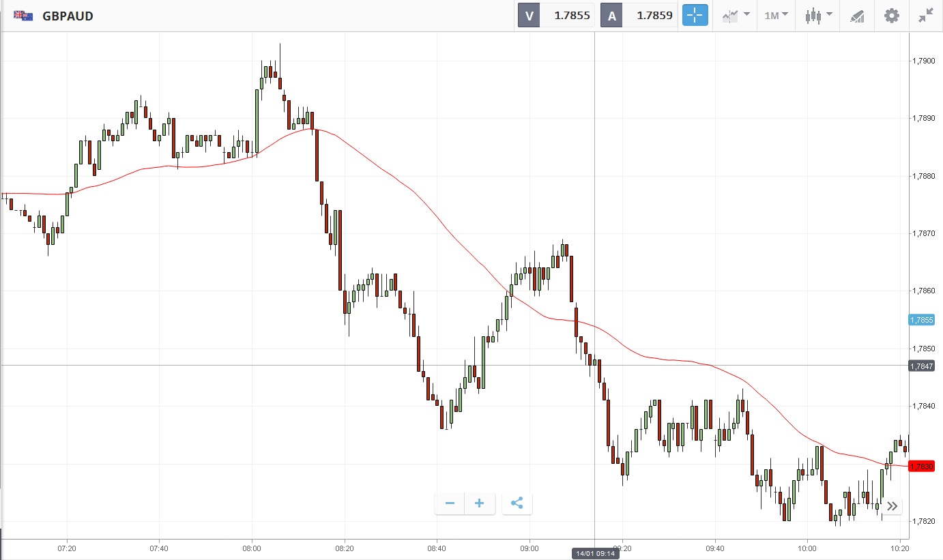Zoom out with the minus button
943x560 pixels.
click(450, 503)
